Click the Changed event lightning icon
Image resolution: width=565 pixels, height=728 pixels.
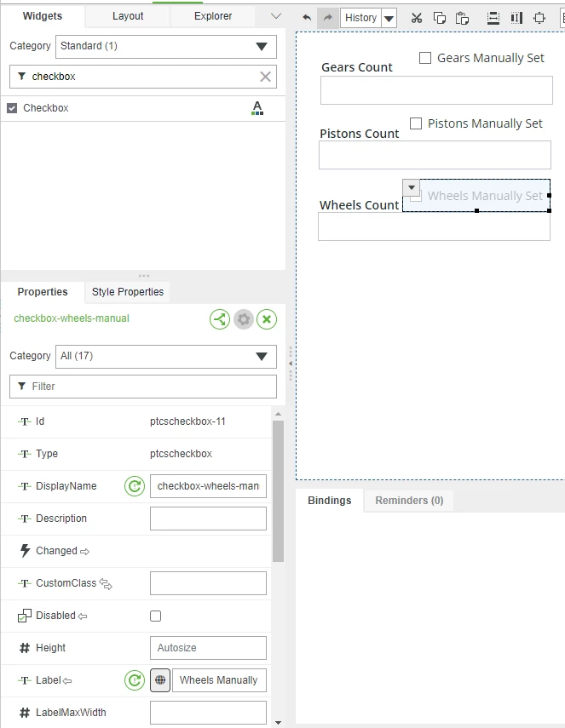25,551
